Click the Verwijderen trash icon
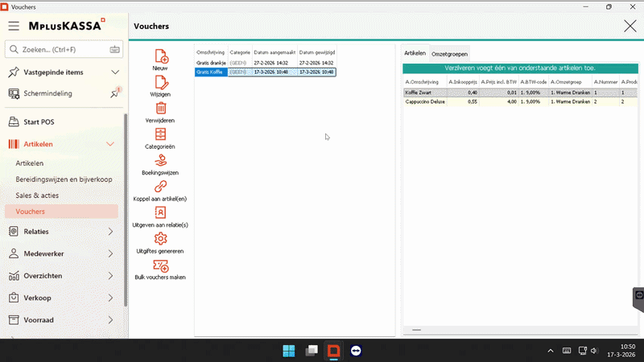644x362 pixels. (x=160, y=108)
